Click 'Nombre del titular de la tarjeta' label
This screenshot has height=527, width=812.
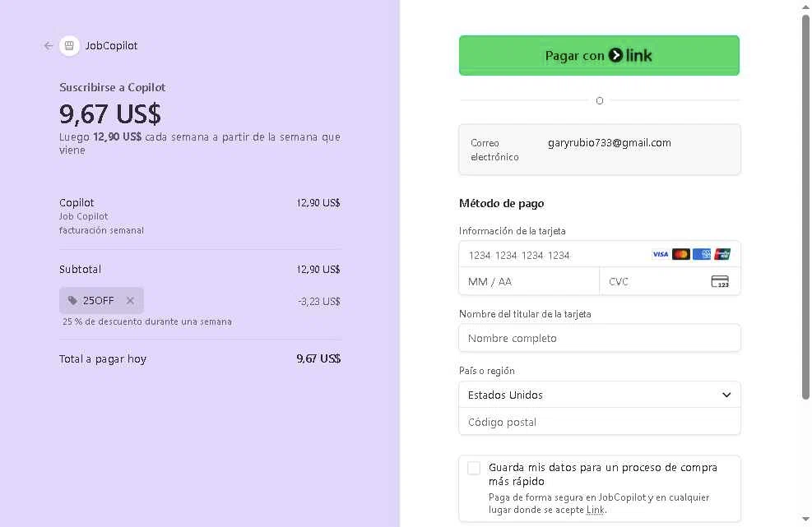525,314
